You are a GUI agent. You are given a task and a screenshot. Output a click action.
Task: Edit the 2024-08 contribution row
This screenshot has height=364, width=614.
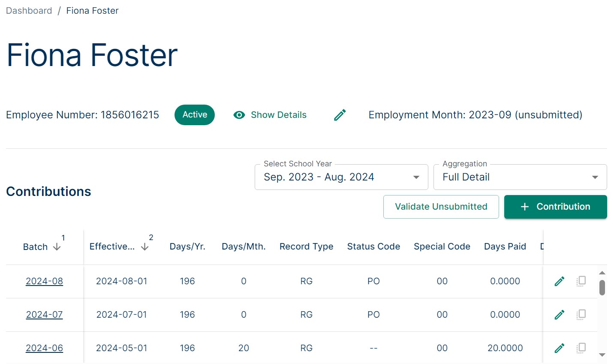[559, 281]
